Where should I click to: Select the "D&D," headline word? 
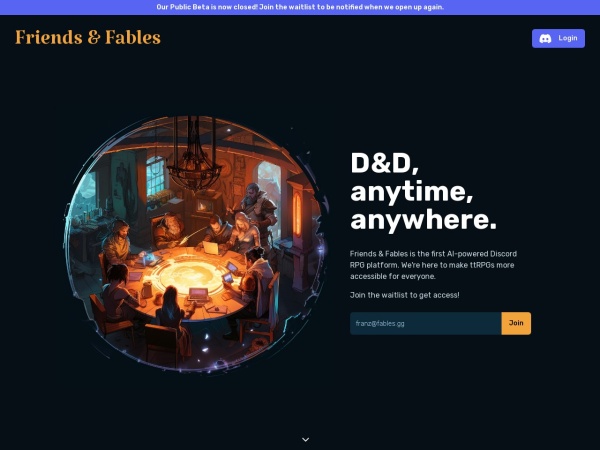tap(384, 163)
